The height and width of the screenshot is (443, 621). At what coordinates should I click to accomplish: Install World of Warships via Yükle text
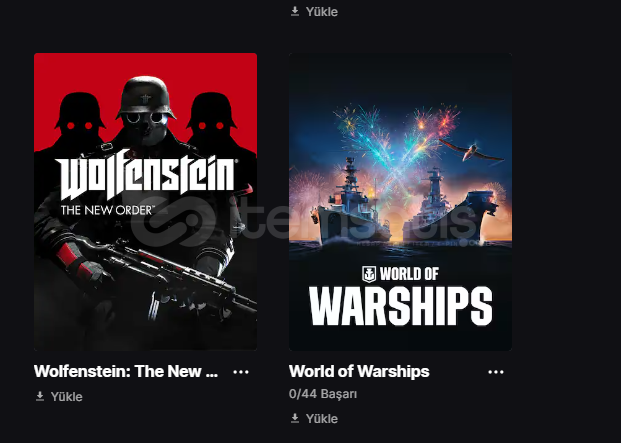click(x=322, y=419)
